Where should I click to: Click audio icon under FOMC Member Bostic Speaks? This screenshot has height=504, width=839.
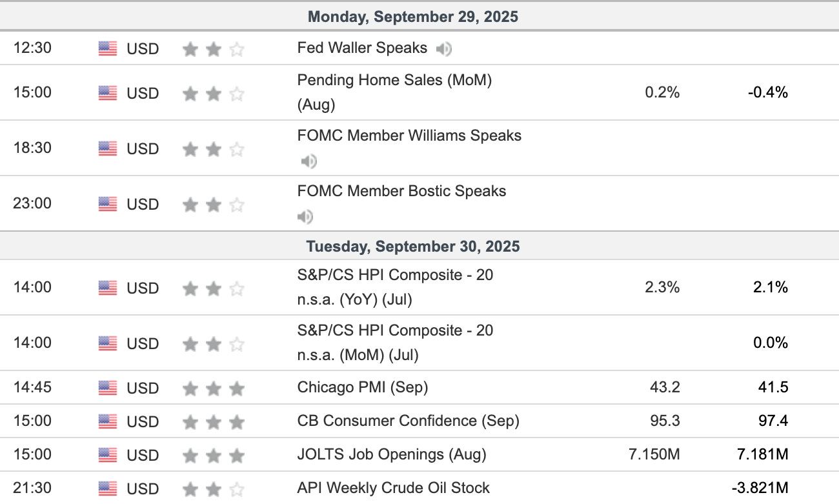(305, 216)
